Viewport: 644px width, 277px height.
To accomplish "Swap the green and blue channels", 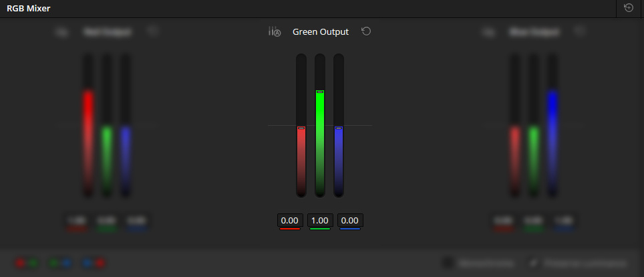I will coord(60,263).
